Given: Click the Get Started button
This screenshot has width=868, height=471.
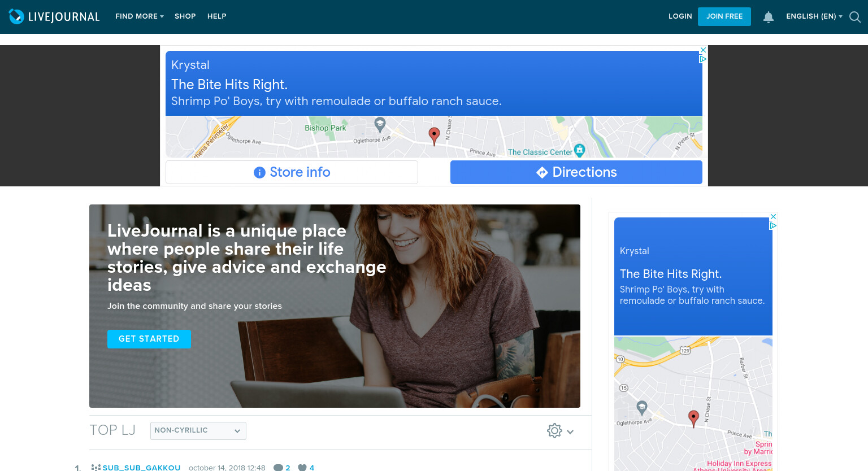Looking at the screenshot, I should 149,339.
